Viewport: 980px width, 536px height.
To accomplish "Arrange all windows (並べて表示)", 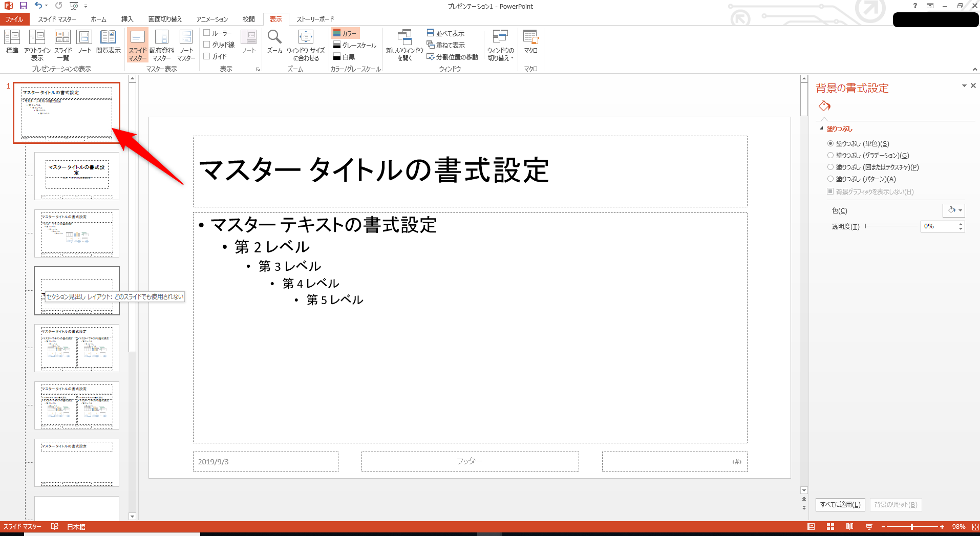I will tap(445, 33).
